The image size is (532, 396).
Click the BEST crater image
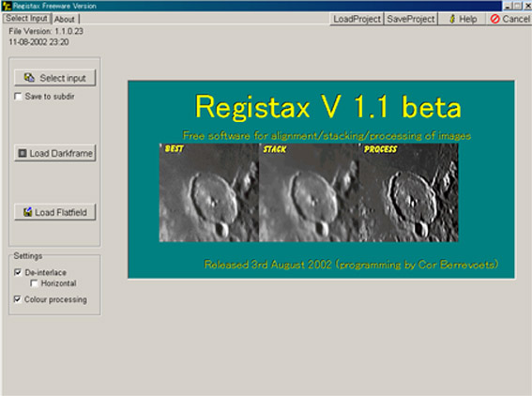[x=209, y=192]
